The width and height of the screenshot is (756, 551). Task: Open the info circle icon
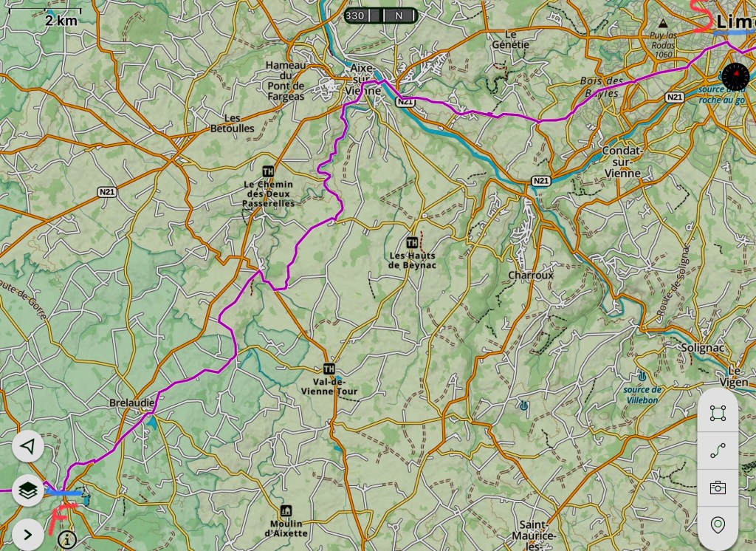click(x=67, y=539)
